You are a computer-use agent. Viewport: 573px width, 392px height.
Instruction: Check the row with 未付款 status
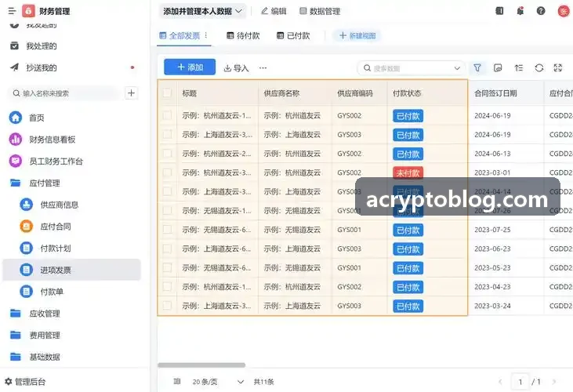(167, 172)
